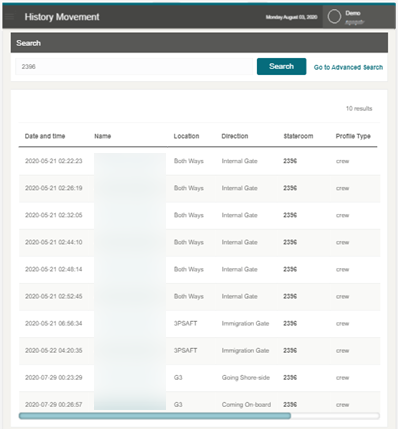The width and height of the screenshot is (398, 429).
Task: Sort by Location column header
Action: (x=186, y=136)
